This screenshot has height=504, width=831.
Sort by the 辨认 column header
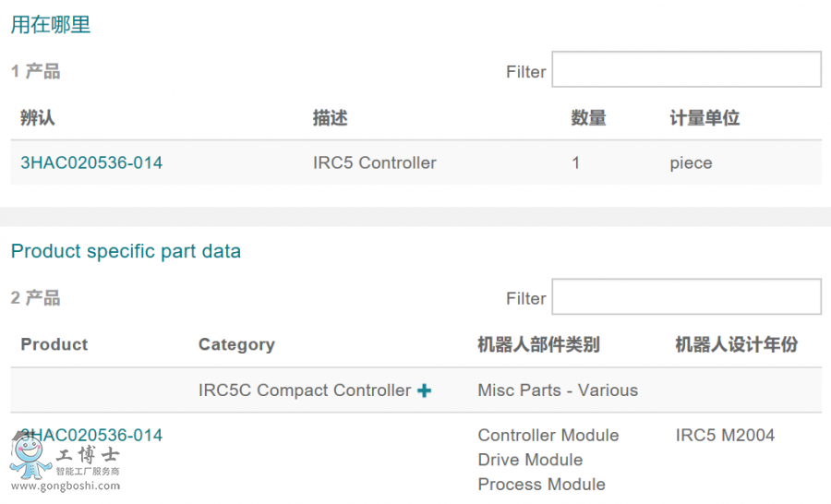[x=38, y=118]
